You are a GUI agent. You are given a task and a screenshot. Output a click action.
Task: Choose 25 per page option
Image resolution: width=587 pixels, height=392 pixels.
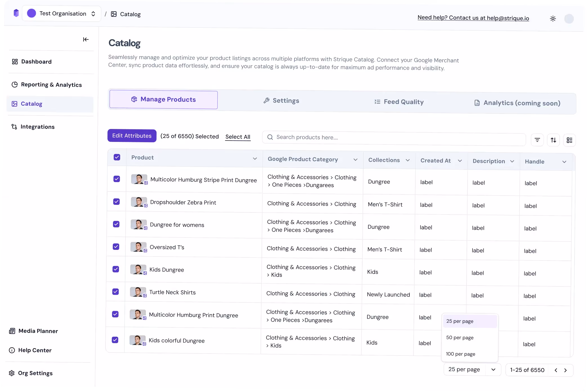click(470, 321)
